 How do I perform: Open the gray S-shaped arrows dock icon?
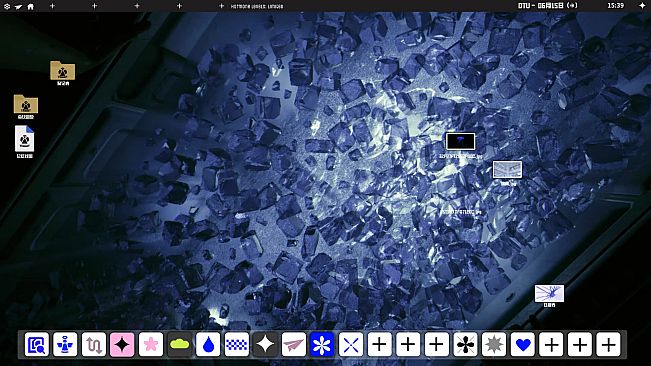click(94, 344)
